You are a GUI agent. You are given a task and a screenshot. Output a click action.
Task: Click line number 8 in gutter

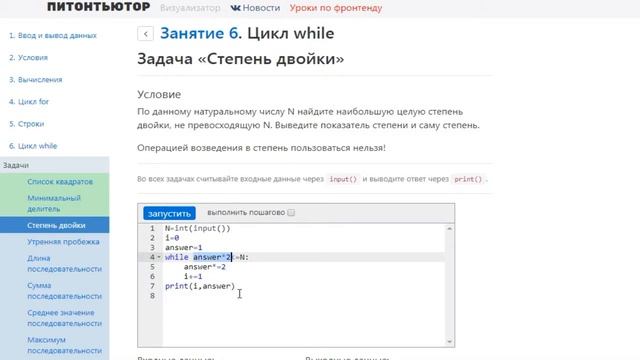coord(152,296)
